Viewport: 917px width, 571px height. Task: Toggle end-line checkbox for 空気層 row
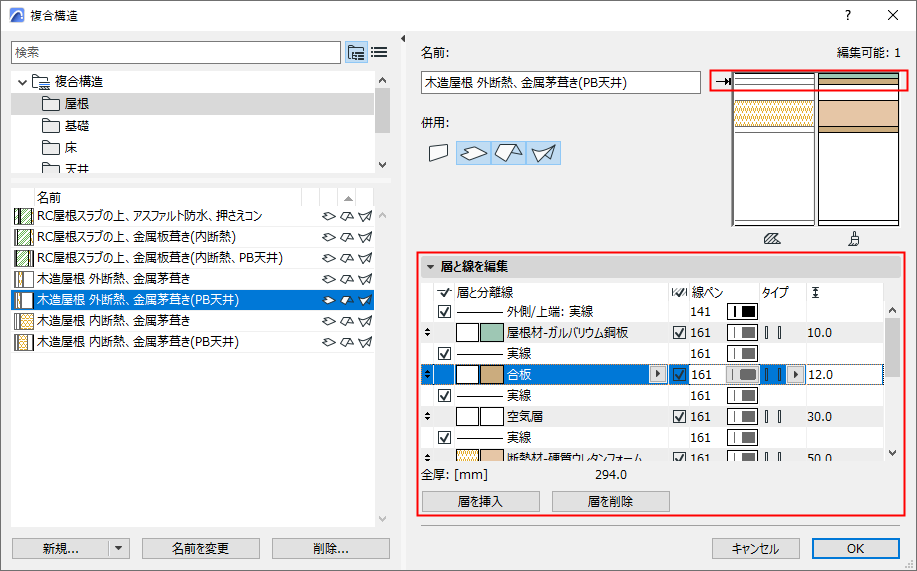click(679, 417)
